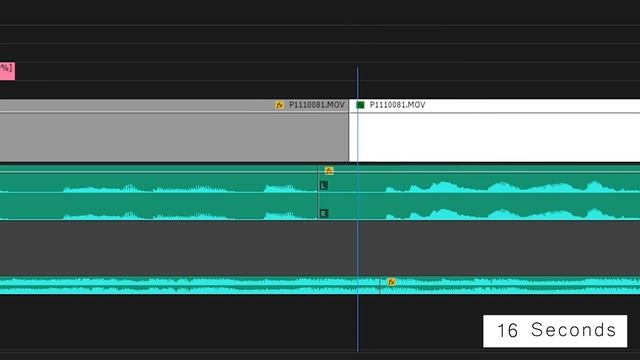Viewport: 640px width, 360px height.
Task: Select the left music track audio clip
Action: pyautogui.click(x=190, y=285)
